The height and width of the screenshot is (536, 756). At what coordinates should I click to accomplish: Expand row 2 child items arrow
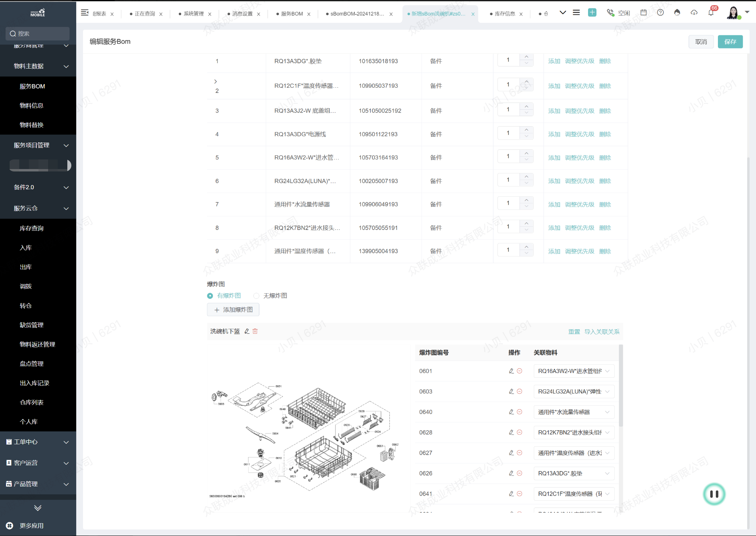point(215,81)
